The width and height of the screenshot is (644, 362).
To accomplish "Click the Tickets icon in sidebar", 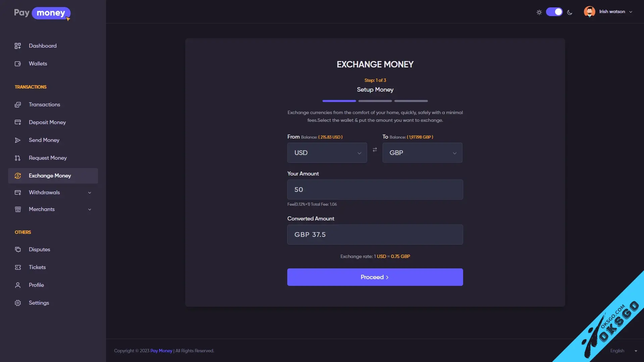I will point(18,267).
